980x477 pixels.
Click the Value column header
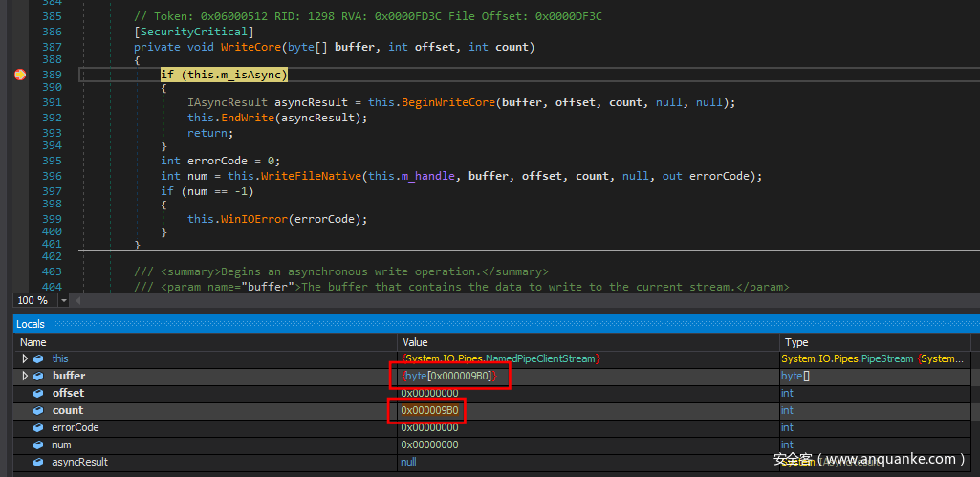point(415,342)
